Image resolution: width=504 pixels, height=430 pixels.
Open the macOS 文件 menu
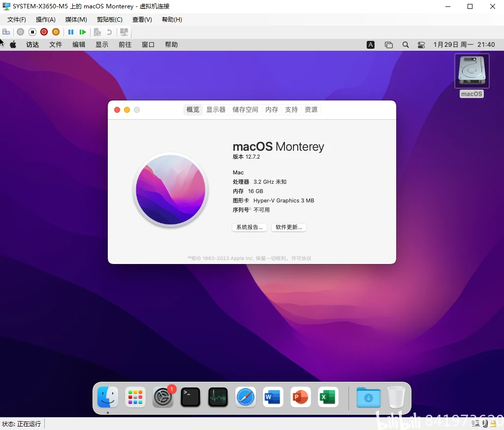coord(56,45)
